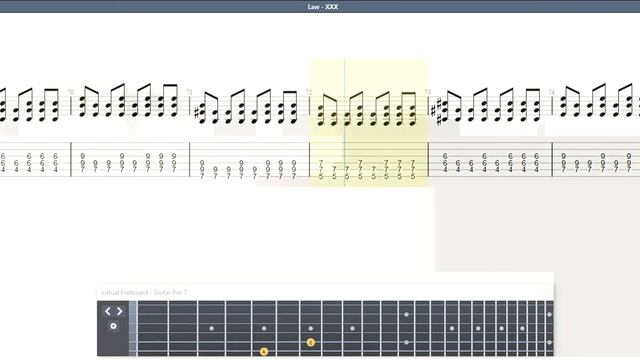Click first 9-9-7 chord in bar 71 tab

[202, 170]
